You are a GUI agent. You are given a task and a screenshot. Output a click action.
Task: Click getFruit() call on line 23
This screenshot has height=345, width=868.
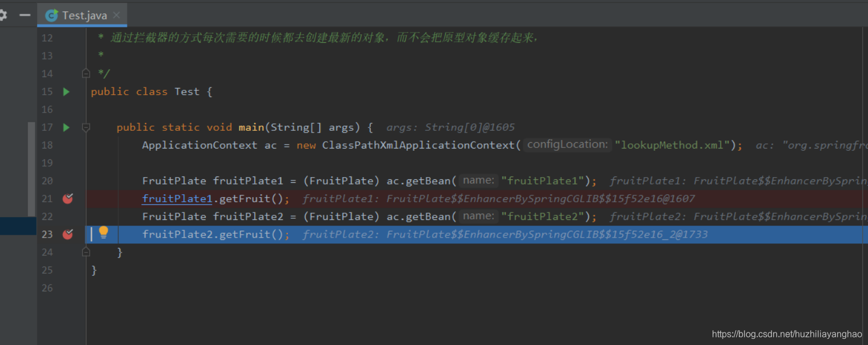coord(251,235)
